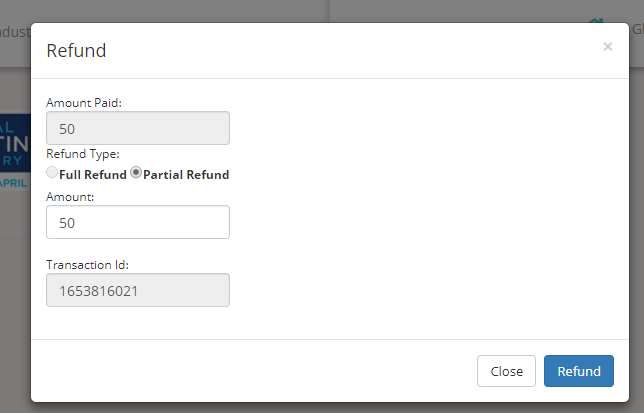Click the partially hidden Industry text in background
This screenshot has height=413, width=644.
click(x=15, y=32)
